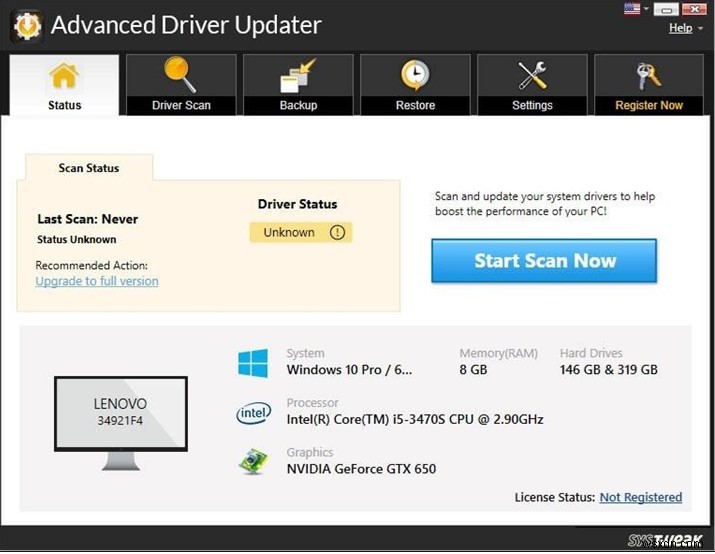Open the language flag dropdown arrow
The image size is (715, 554).
pyautogui.click(x=646, y=9)
